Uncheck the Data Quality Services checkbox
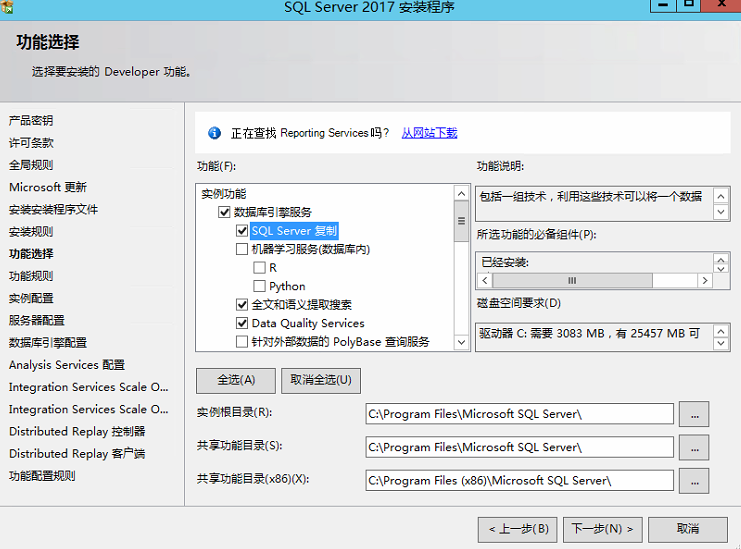This screenshot has height=549, width=741. (242, 323)
